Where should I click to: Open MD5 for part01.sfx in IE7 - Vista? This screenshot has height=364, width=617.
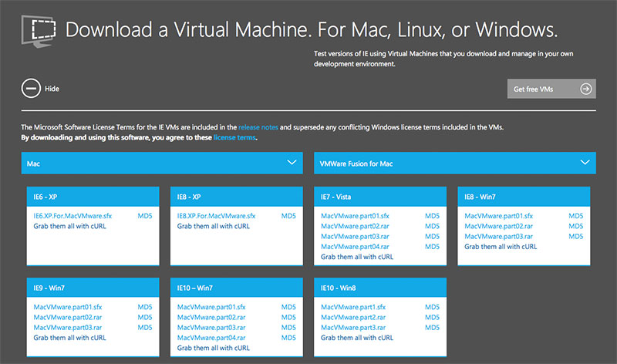(432, 216)
